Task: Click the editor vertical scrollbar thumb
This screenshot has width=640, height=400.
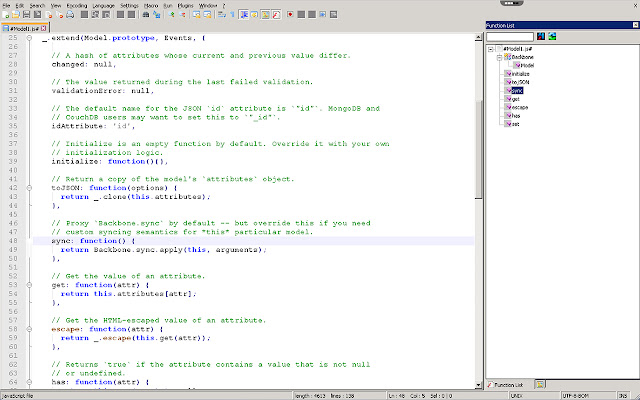Action: tap(478, 149)
